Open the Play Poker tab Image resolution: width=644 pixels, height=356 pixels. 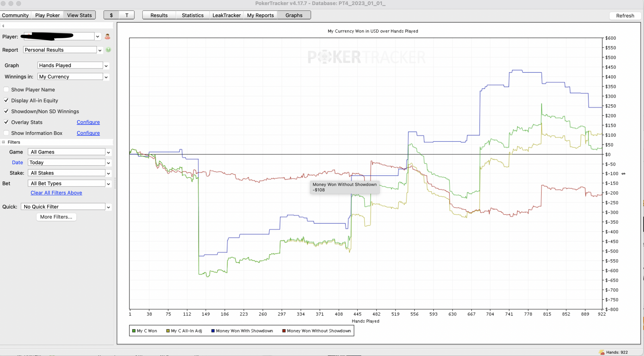(x=47, y=15)
